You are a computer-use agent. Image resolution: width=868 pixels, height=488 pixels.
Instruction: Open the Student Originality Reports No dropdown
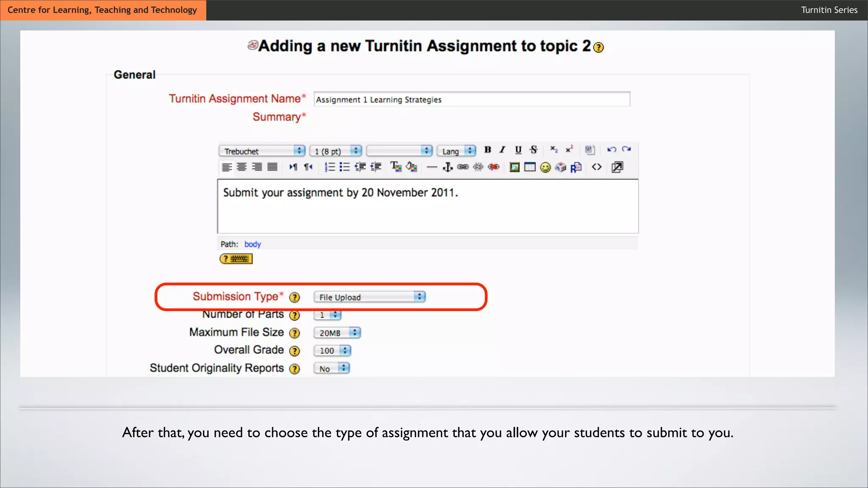(x=332, y=369)
